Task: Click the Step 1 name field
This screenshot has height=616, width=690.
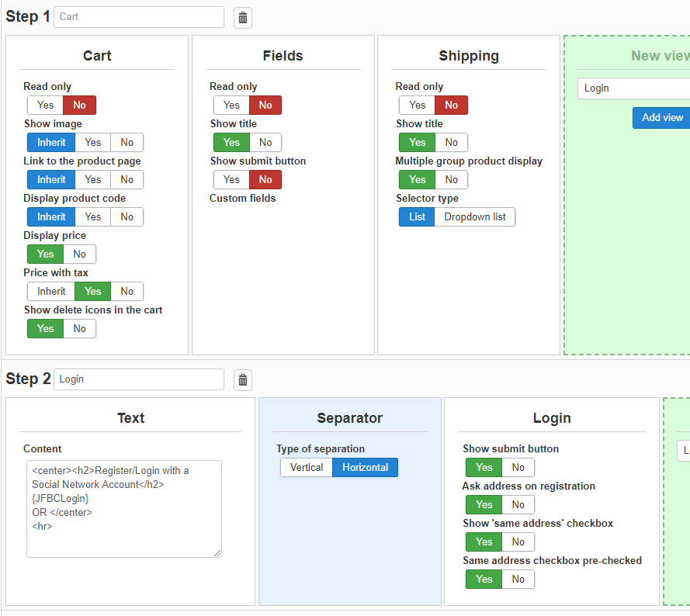Action: (139, 17)
